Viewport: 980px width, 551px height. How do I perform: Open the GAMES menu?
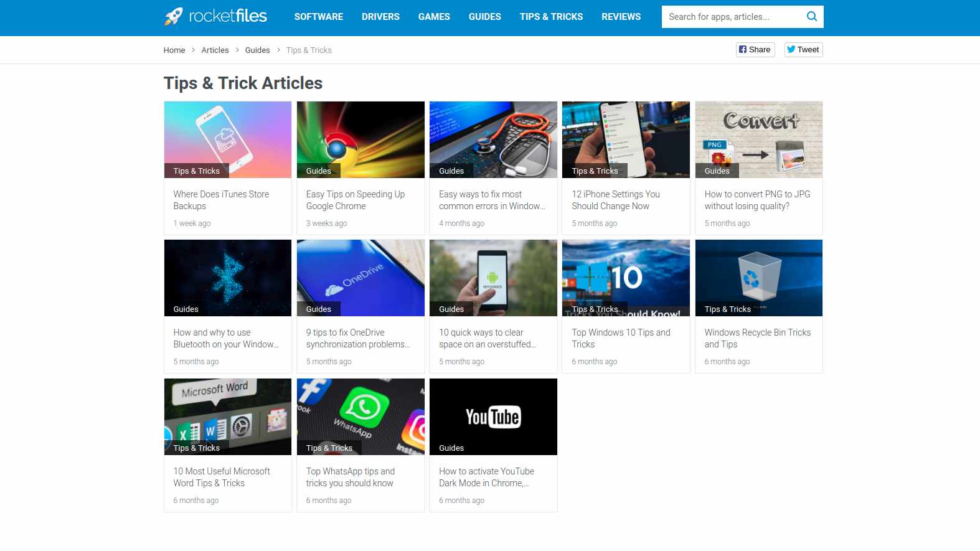click(x=434, y=17)
